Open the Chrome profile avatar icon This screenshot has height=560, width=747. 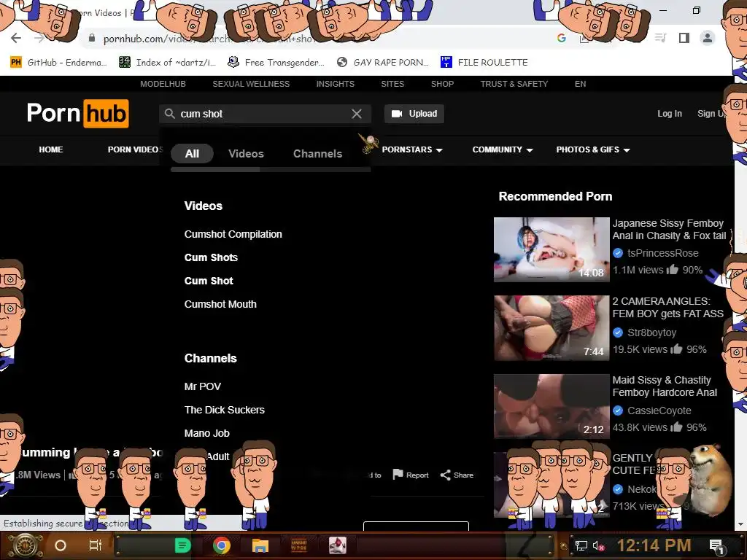tap(708, 38)
